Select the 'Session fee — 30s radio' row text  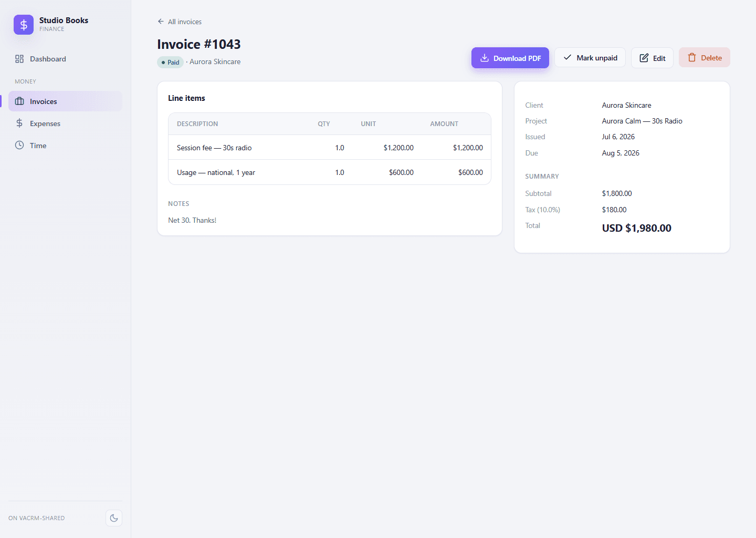pos(214,148)
